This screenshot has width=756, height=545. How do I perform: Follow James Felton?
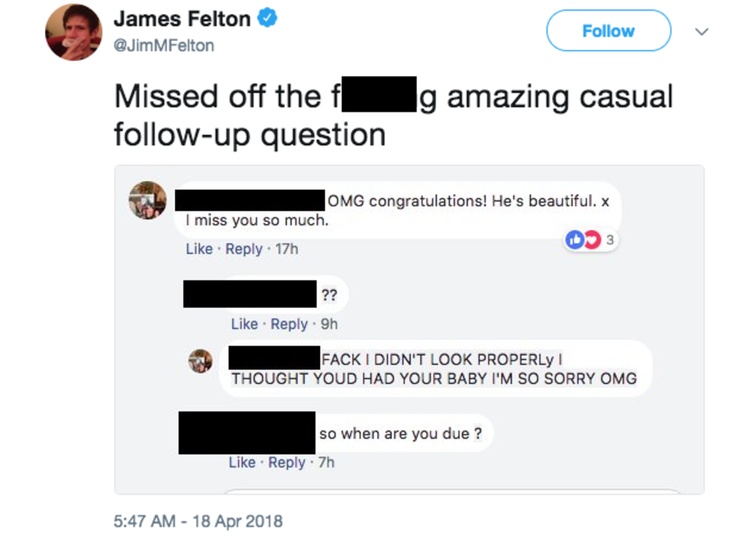tap(608, 31)
